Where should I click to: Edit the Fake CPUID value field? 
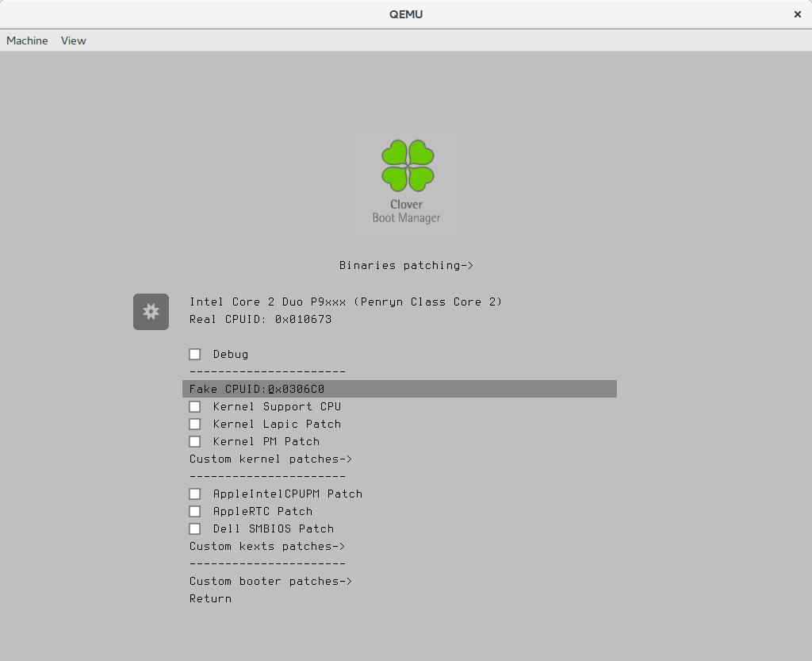click(296, 389)
